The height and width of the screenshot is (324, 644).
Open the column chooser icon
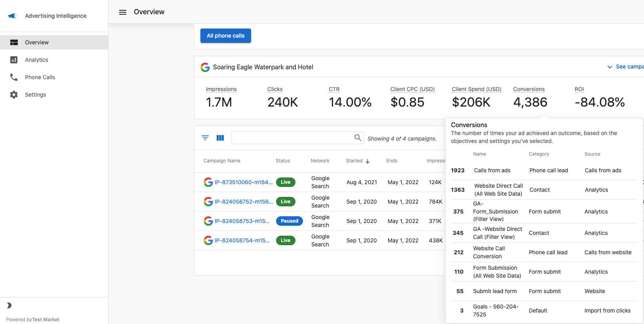(220, 138)
